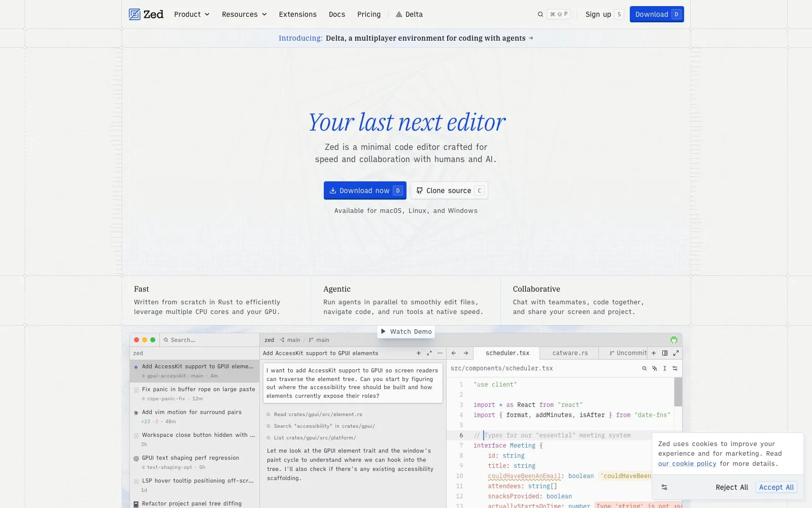Open the Extensions nav item
Viewport: 812px width, 508px height.
pos(297,14)
